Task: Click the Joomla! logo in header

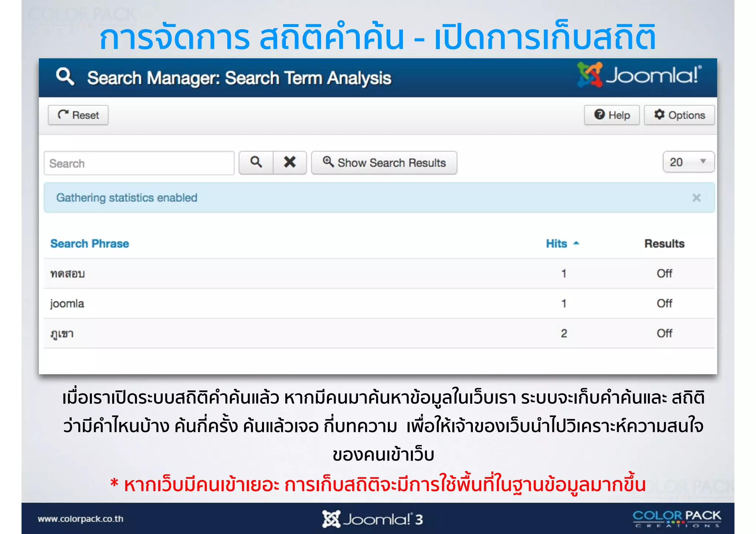Action: point(639,75)
